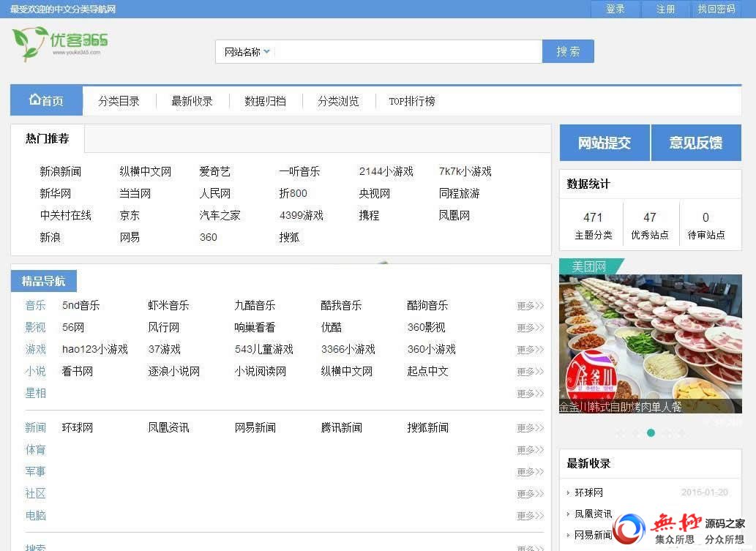The image size is (756, 551).
Task: Open the 360小游戏 link
Action: (432, 349)
